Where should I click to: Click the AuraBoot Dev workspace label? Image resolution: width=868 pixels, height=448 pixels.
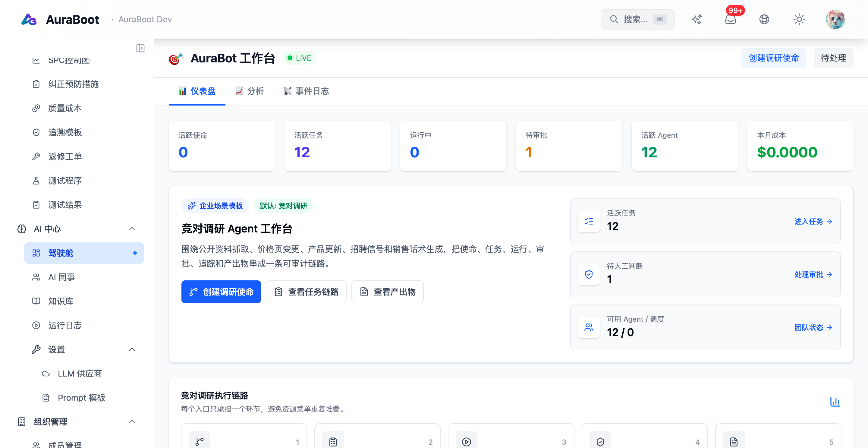pos(145,19)
